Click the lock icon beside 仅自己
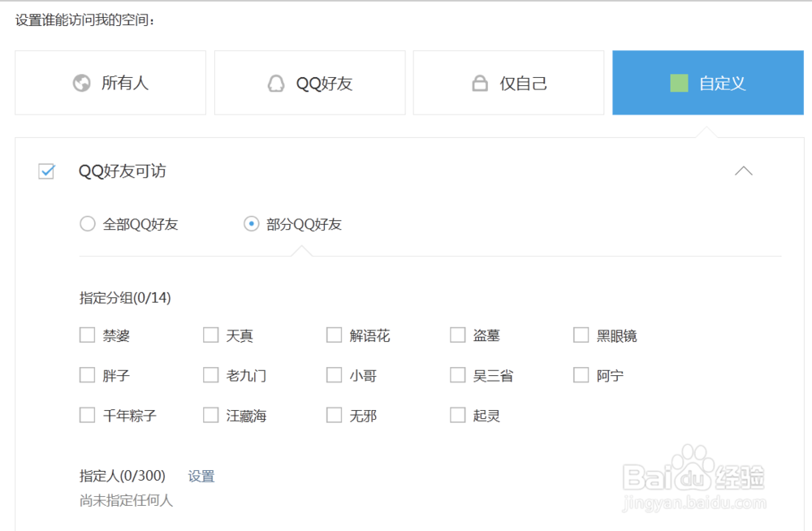812x531 pixels. (x=478, y=82)
